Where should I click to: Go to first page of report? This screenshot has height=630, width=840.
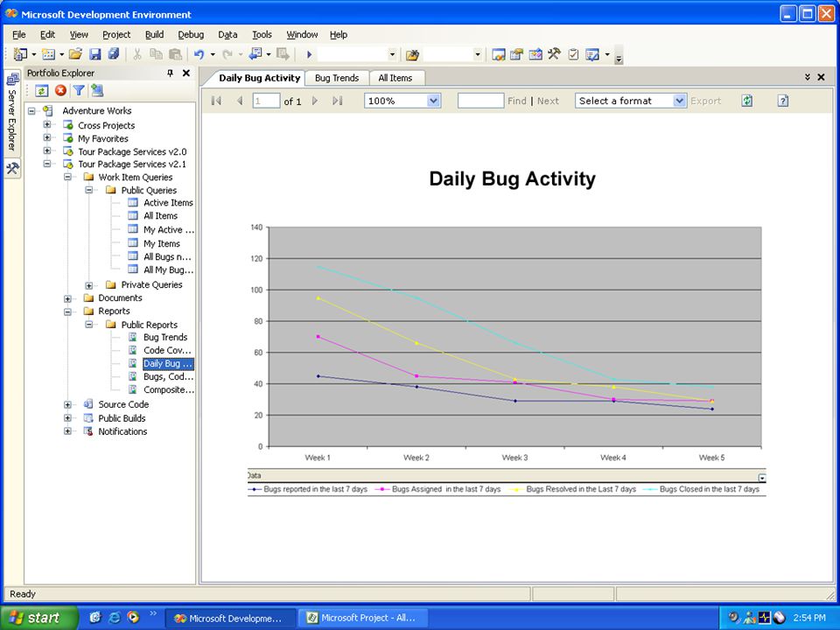click(x=216, y=101)
